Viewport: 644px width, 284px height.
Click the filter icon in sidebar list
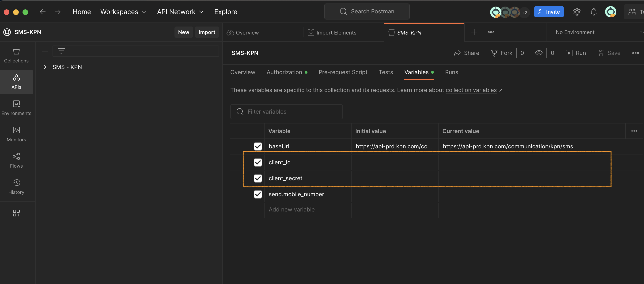click(x=61, y=51)
